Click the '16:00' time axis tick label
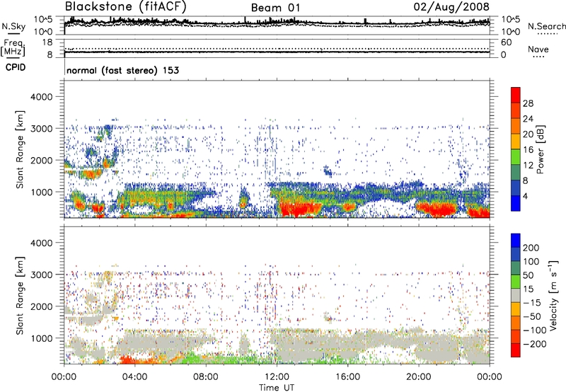The width and height of the screenshot is (566, 392). point(347,377)
